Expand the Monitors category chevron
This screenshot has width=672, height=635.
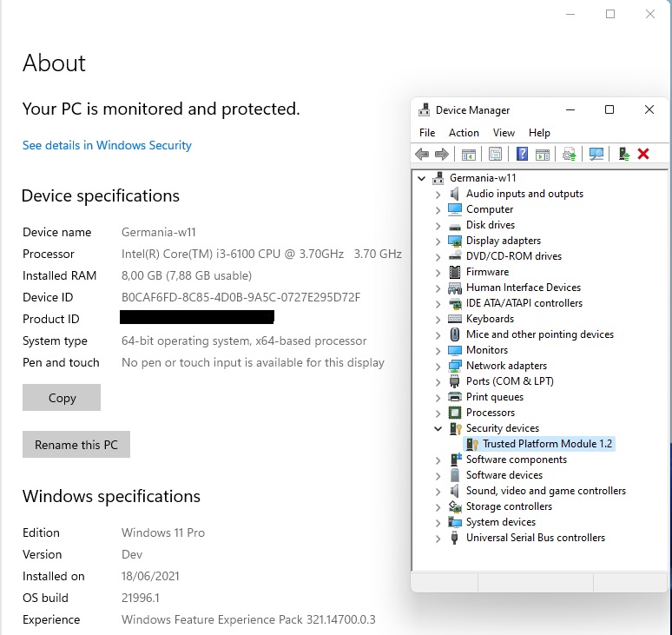438,351
